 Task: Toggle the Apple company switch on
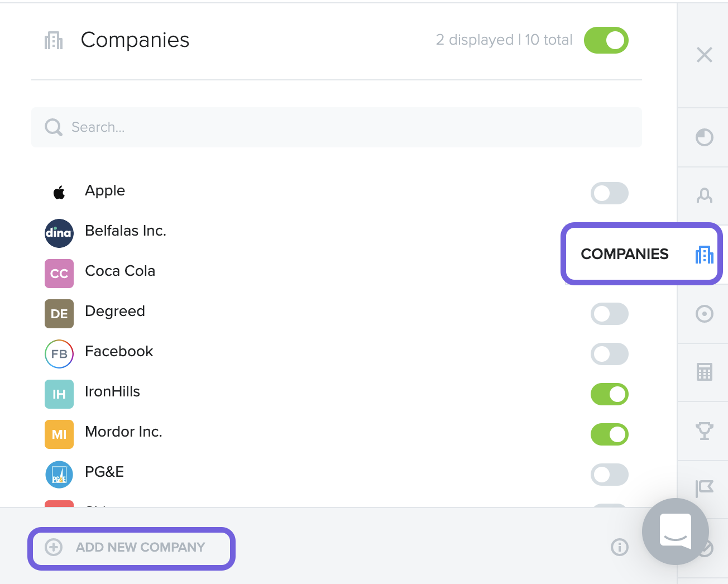(x=609, y=193)
